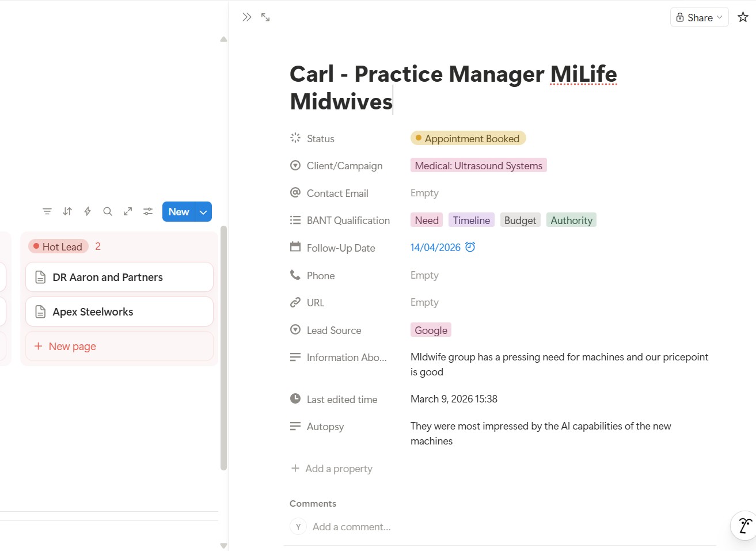
Task: Expand the New button dropdown arrow
Action: pos(203,212)
